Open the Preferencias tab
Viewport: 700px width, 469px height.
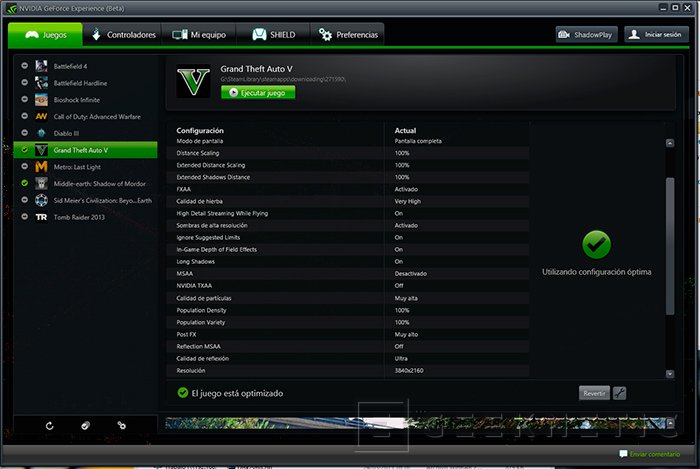(348, 35)
